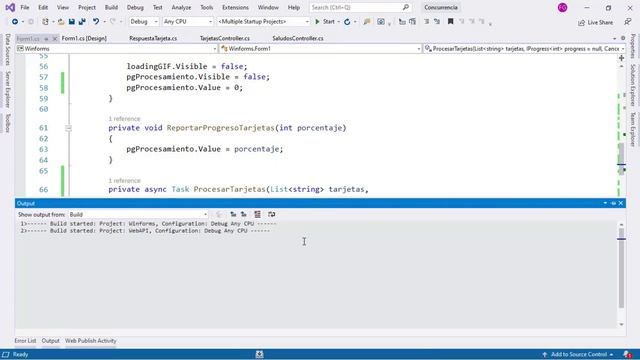
Task: Open the Project menu
Action: click(x=87, y=7)
